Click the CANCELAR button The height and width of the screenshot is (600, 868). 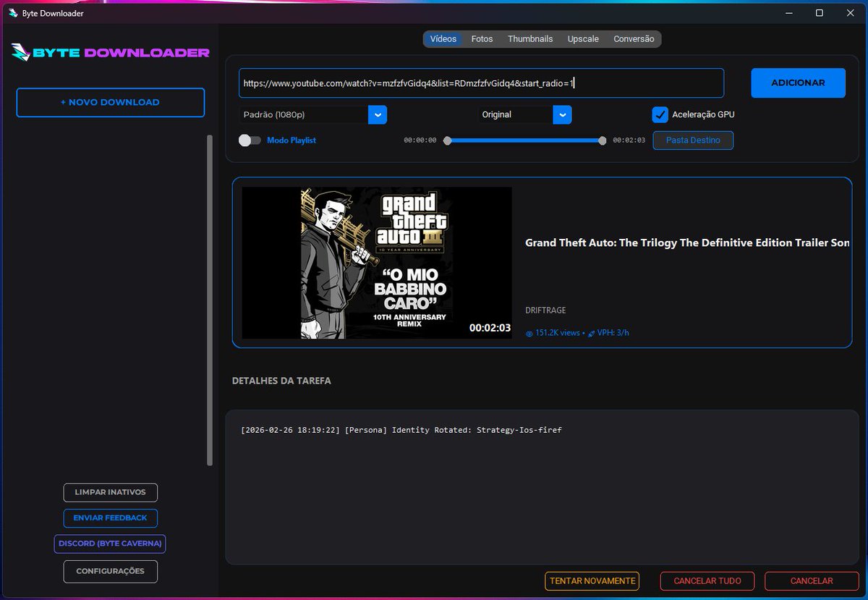[x=812, y=581]
